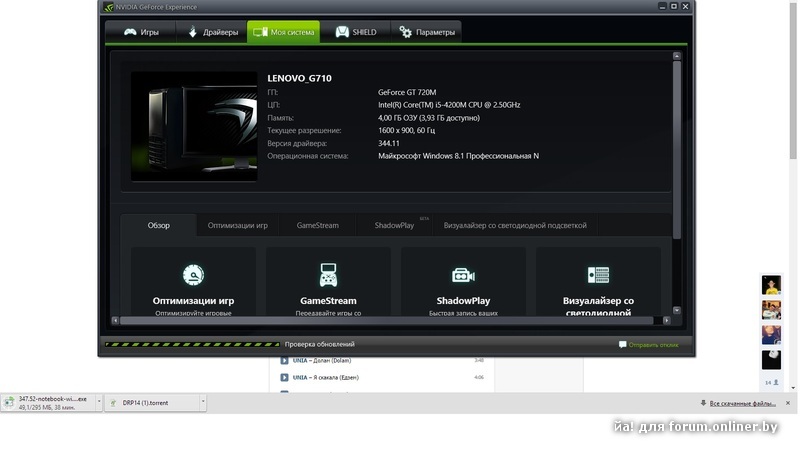Viewport: 800px width, 450px height.
Task: Open dropdown arrow for DRP14 torrent download
Action: [203, 402]
